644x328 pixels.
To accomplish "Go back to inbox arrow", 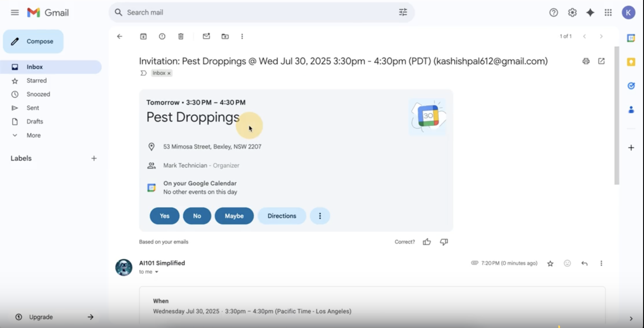I will pos(120,36).
